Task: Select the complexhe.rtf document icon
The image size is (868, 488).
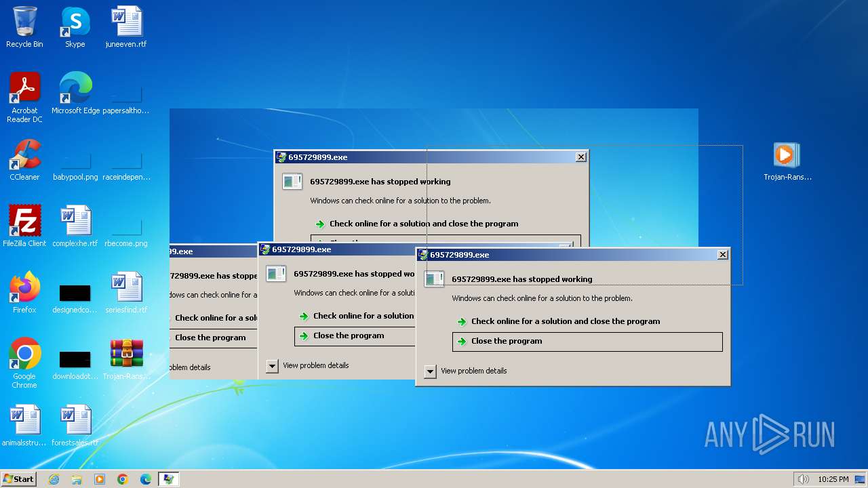Action: [x=75, y=226]
